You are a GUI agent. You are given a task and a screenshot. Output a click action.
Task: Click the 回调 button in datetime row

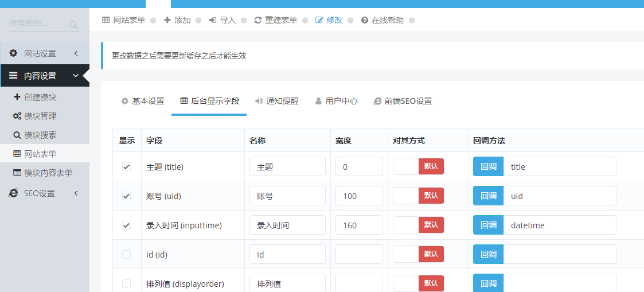click(489, 225)
